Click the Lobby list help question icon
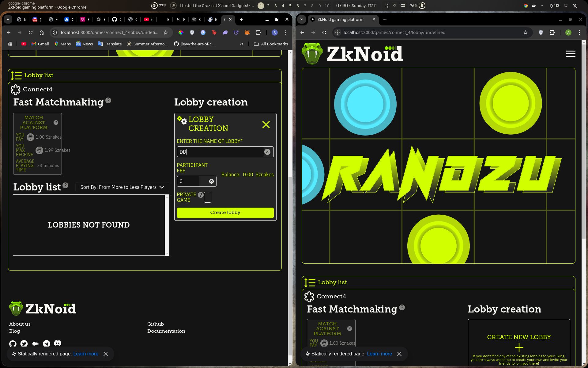Image resolution: width=588 pixels, height=368 pixels. [x=65, y=185]
